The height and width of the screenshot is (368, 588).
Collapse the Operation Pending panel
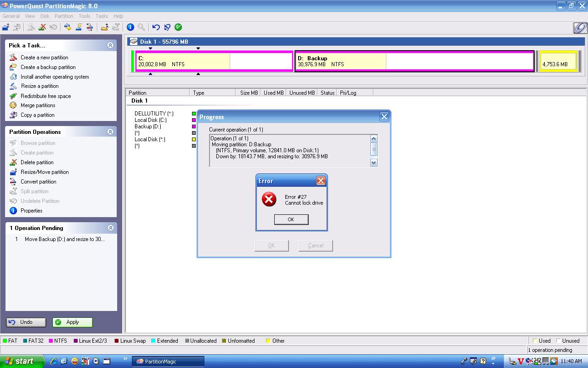pos(110,228)
